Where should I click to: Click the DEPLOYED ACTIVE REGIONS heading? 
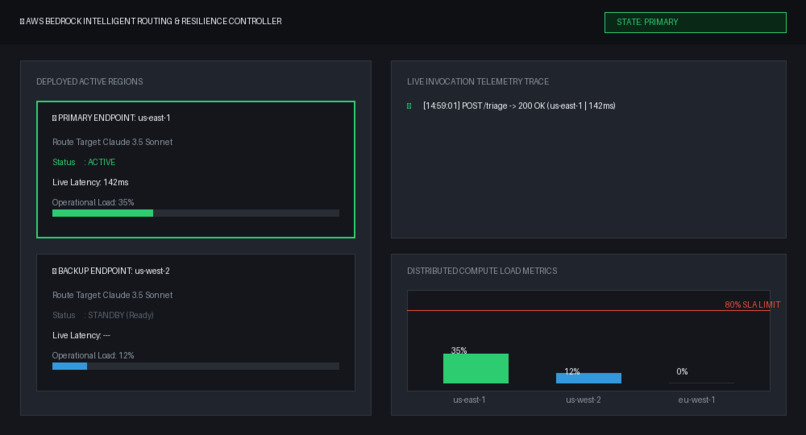click(90, 82)
